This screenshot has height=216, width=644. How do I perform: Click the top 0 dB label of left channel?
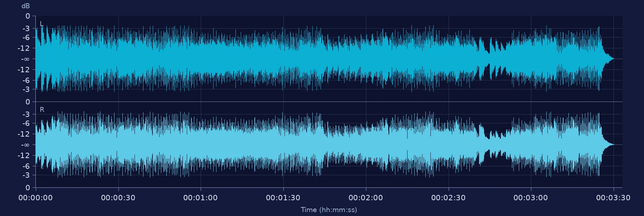point(28,16)
